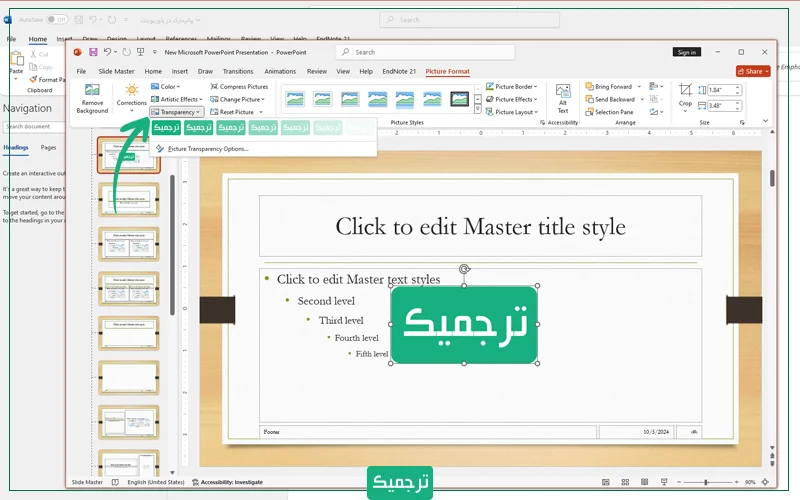Switch to Slide Sorter view
Viewport: 800px width, 500px height.
[625, 482]
